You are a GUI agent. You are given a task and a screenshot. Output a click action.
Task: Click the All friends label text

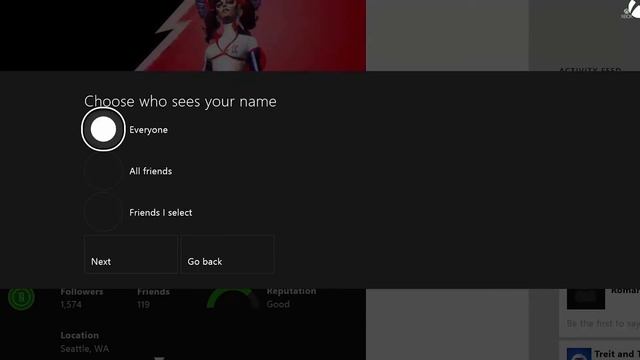pos(151,171)
